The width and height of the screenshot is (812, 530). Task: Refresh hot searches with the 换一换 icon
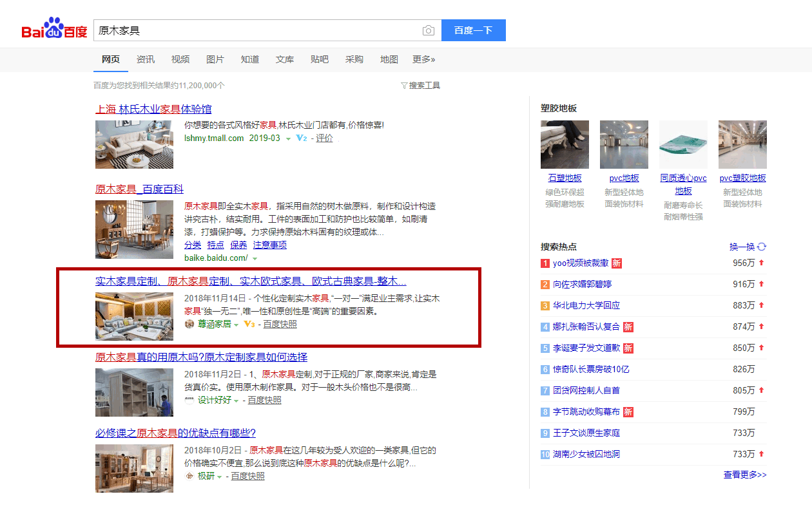pos(762,247)
